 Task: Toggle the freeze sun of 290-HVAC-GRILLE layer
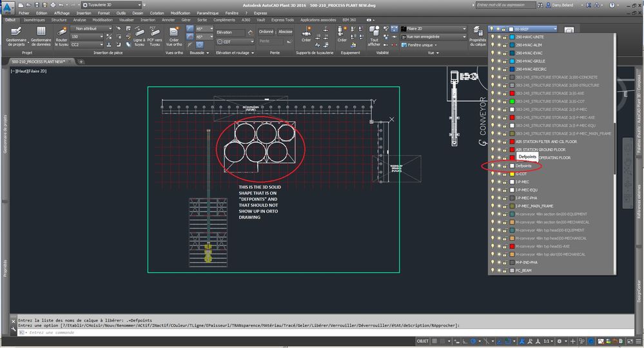[x=498, y=61]
